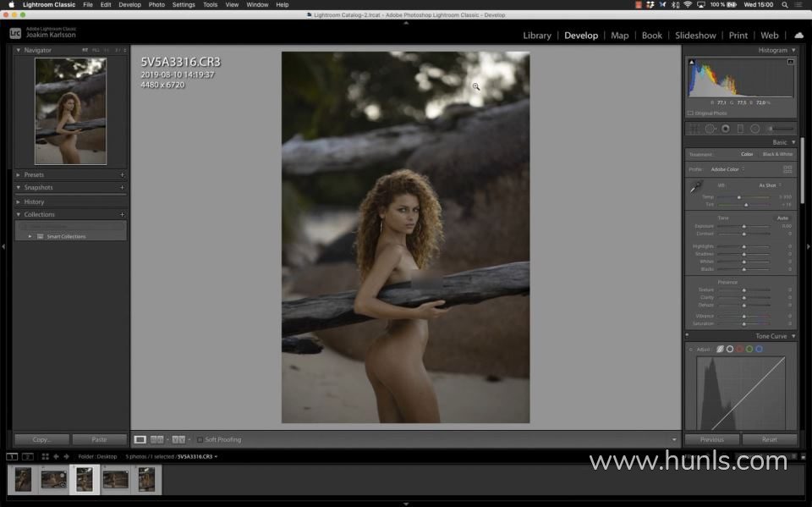
Task: Select the Graduated Filter tool
Action: 740,129
